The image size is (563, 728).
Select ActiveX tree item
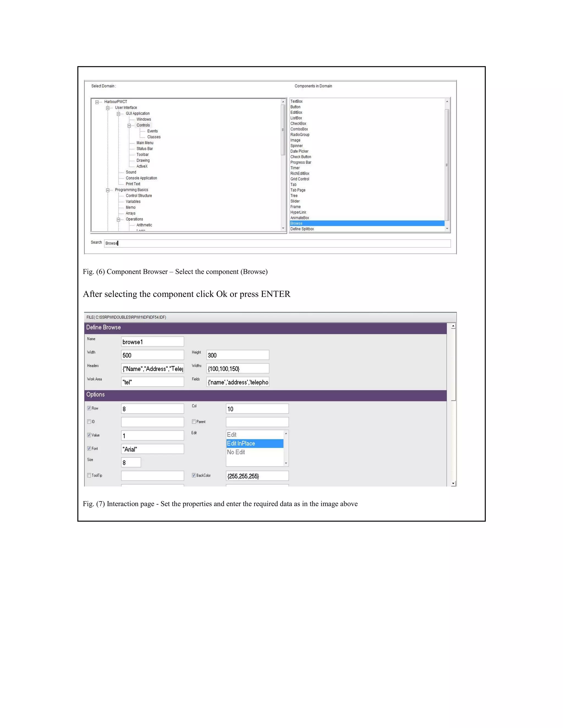coord(142,166)
